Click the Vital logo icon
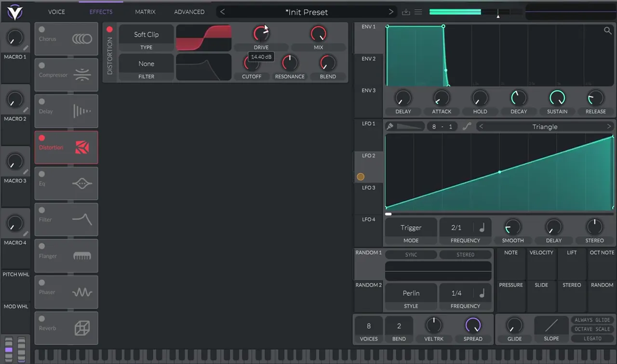This screenshot has width=617, height=364. point(15,11)
